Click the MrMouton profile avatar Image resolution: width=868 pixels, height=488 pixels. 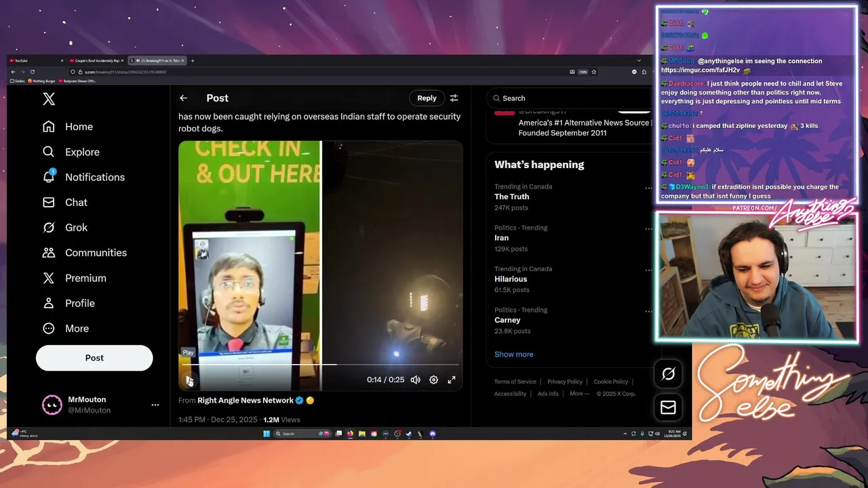click(52, 405)
